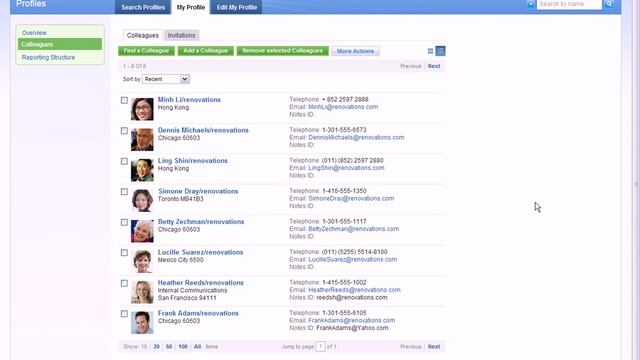This screenshot has height=360, width=640.
Task: Select the checkbox for Ling Shin
Action: (124, 162)
